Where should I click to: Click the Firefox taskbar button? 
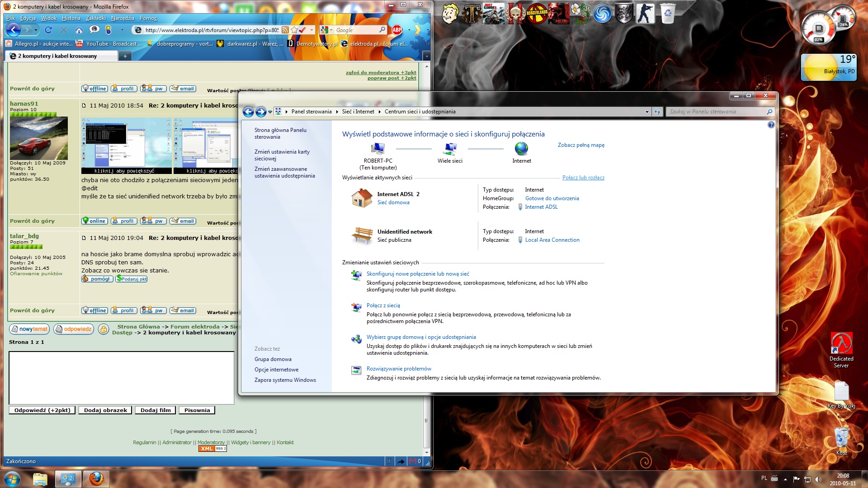(96, 479)
